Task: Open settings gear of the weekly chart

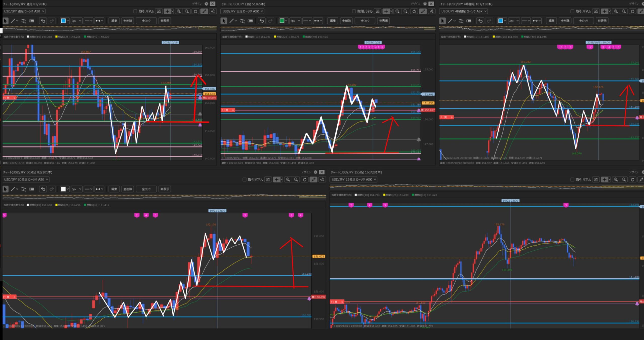Action: click(x=206, y=4)
